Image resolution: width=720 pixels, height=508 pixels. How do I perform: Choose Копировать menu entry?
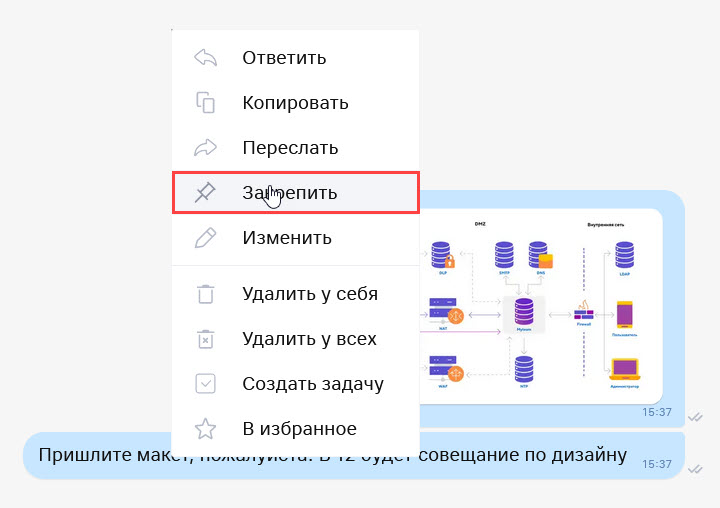pos(295,102)
